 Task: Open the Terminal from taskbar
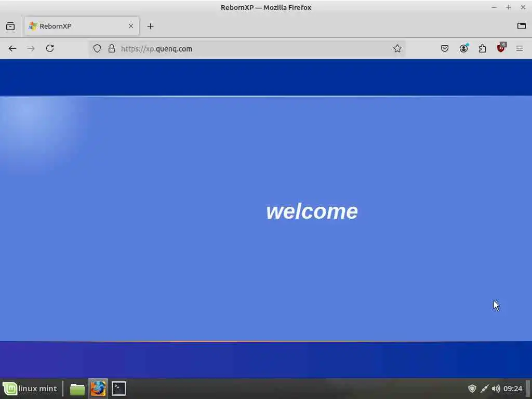[119, 389]
